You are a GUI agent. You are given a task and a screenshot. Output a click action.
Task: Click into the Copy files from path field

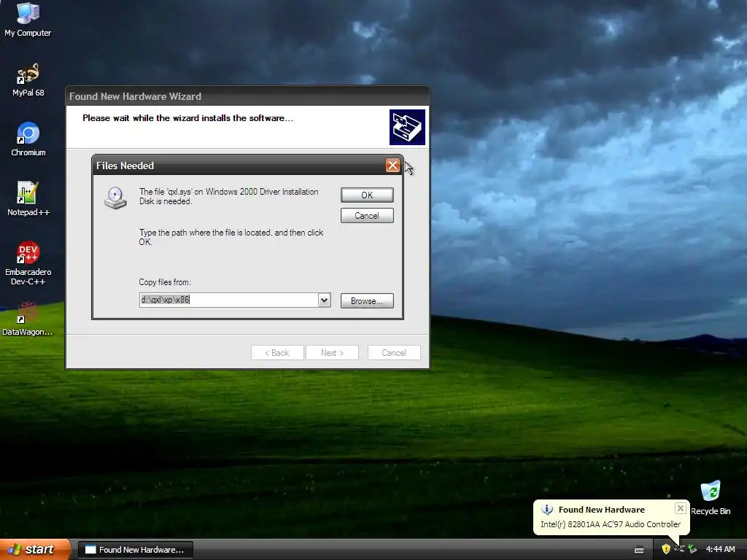(x=228, y=300)
